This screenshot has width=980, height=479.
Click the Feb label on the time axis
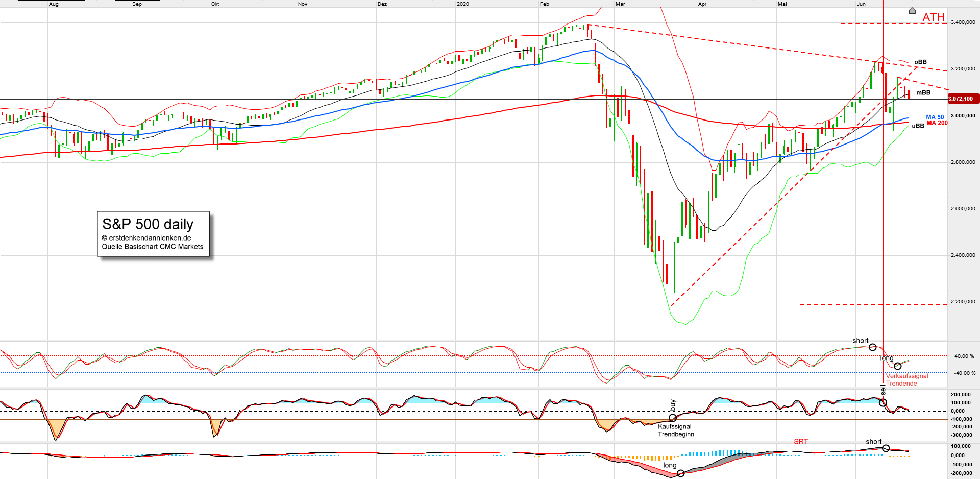[545, 4]
